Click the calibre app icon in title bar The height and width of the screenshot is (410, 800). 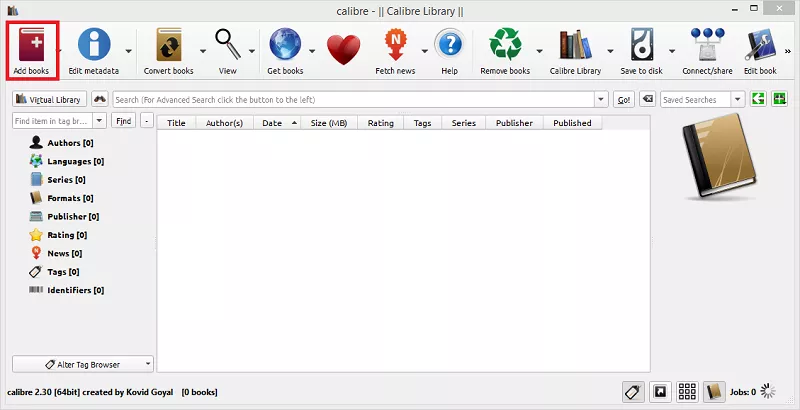point(13,10)
